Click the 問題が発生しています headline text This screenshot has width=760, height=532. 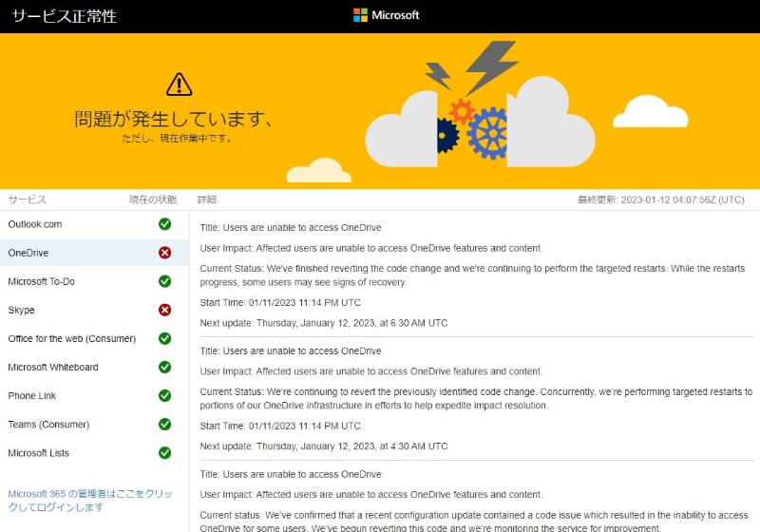(174, 119)
